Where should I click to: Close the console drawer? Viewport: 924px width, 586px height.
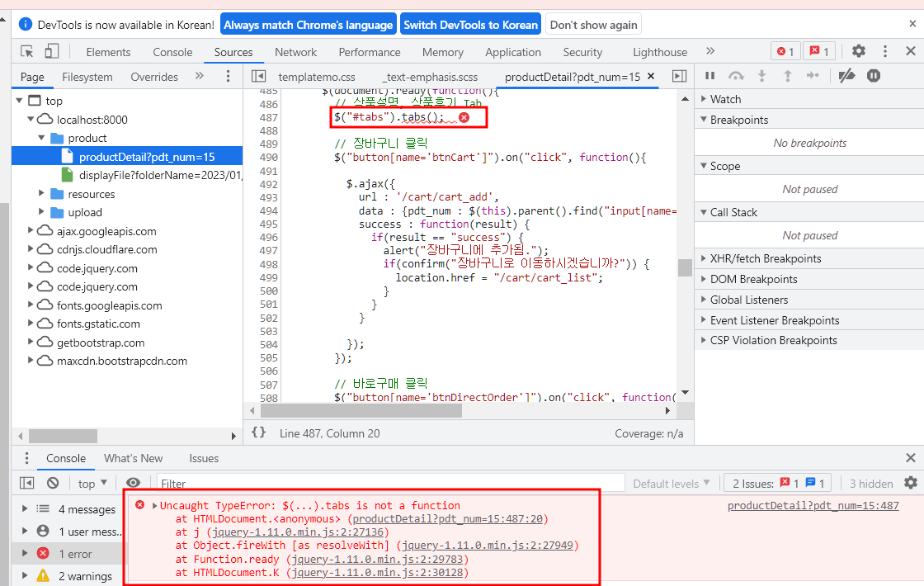911,457
